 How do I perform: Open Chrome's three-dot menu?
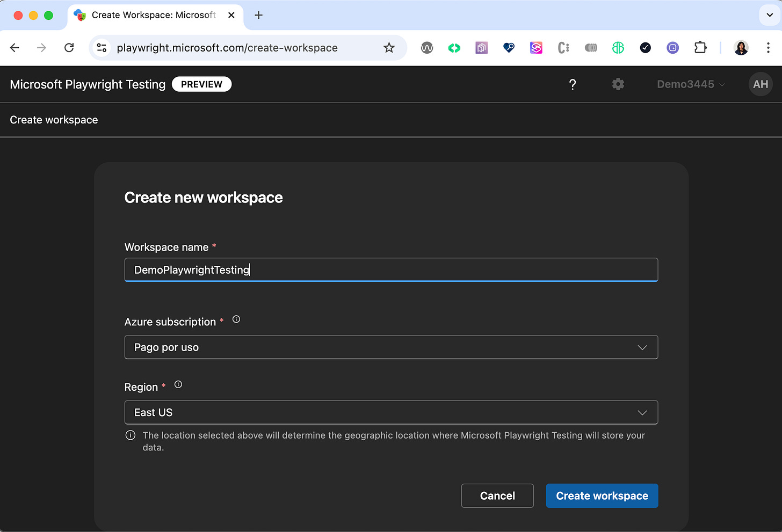click(x=768, y=48)
